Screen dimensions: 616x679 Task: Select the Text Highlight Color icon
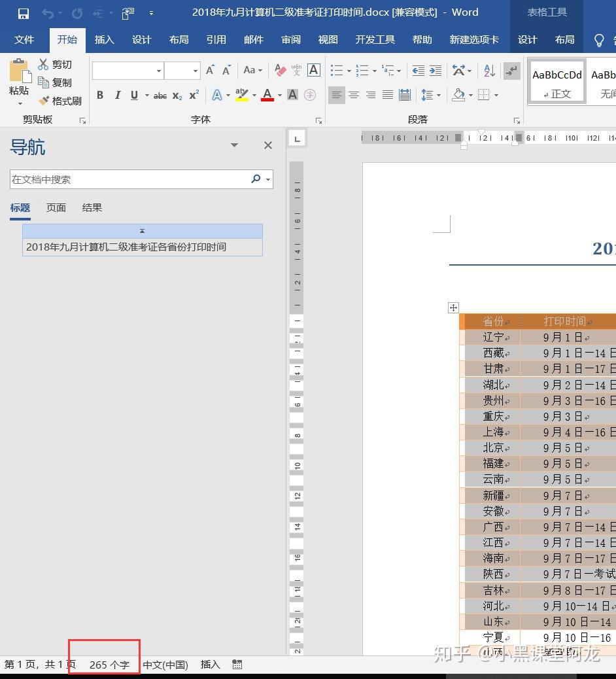(x=241, y=95)
